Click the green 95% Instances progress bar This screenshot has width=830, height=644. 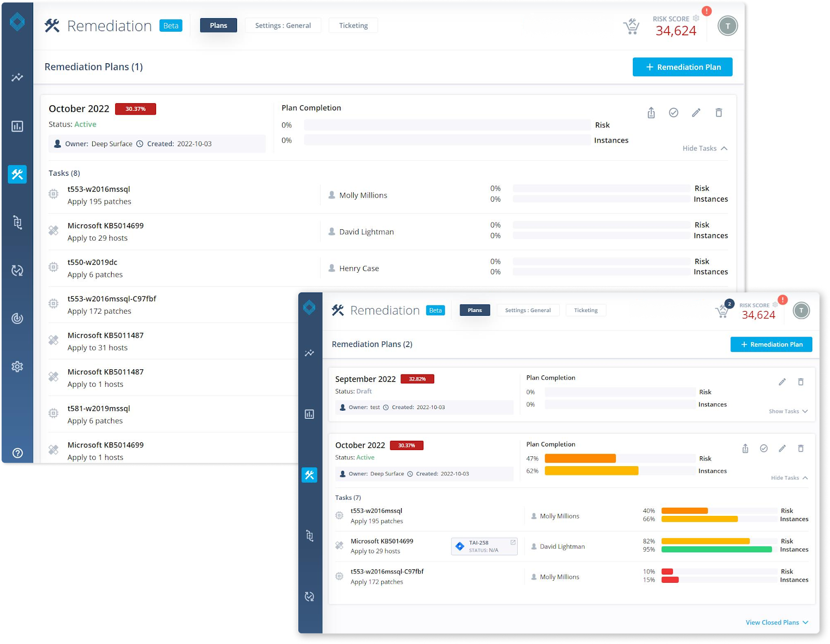[x=716, y=549]
